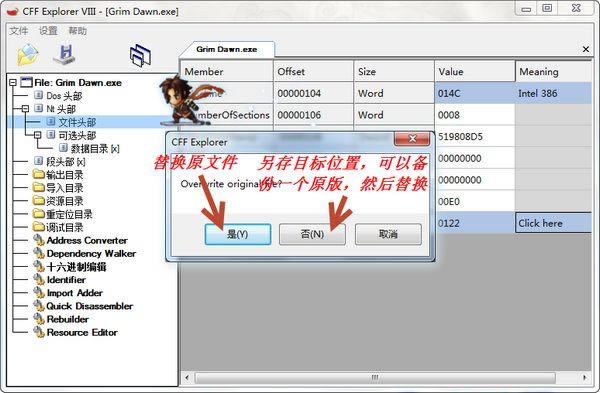The image size is (600, 393).
Task: Collapse the File: Grim Dawn.exe root node
Action: click(13, 82)
